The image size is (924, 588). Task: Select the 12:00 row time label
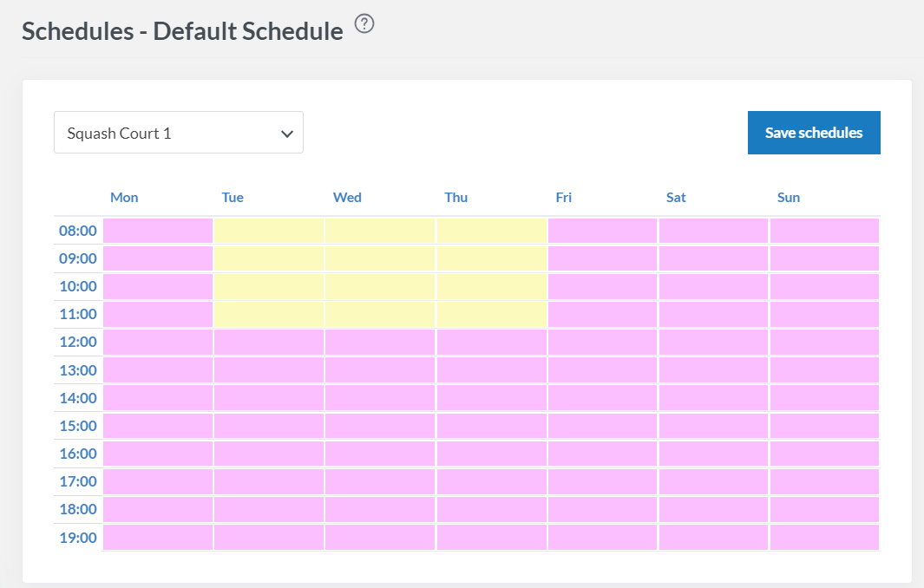(x=78, y=343)
